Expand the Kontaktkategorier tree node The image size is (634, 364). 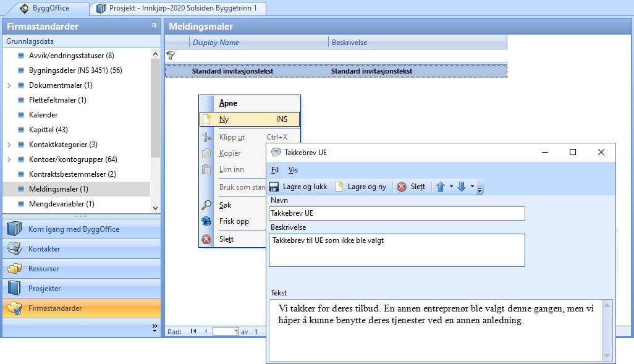9,145
